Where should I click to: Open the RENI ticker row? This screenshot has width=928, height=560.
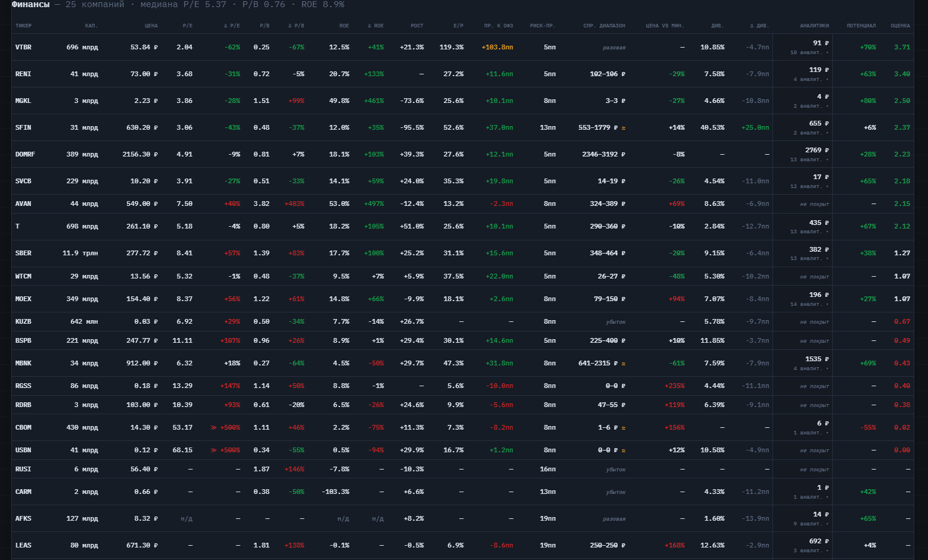pos(23,74)
